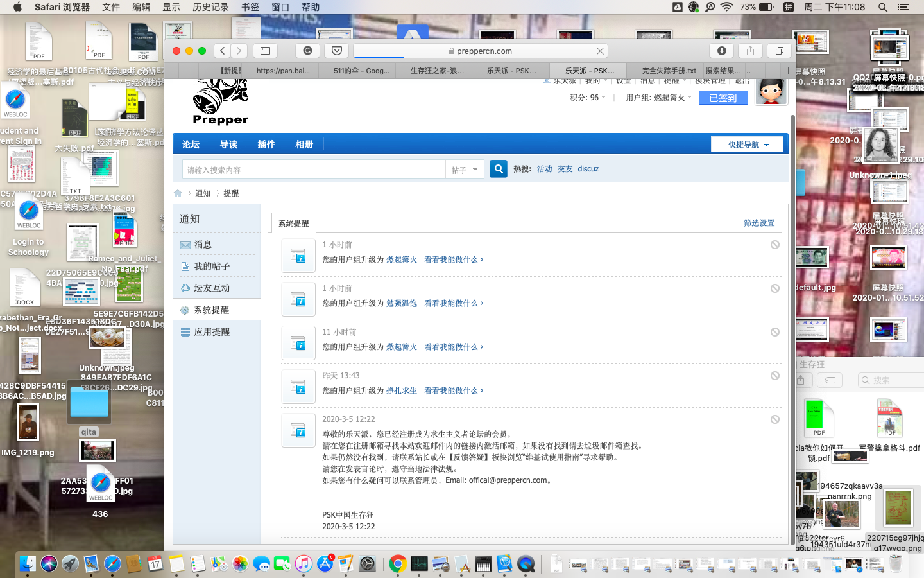Click the 已签到 button
The width and height of the screenshot is (924, 578).
723,98
